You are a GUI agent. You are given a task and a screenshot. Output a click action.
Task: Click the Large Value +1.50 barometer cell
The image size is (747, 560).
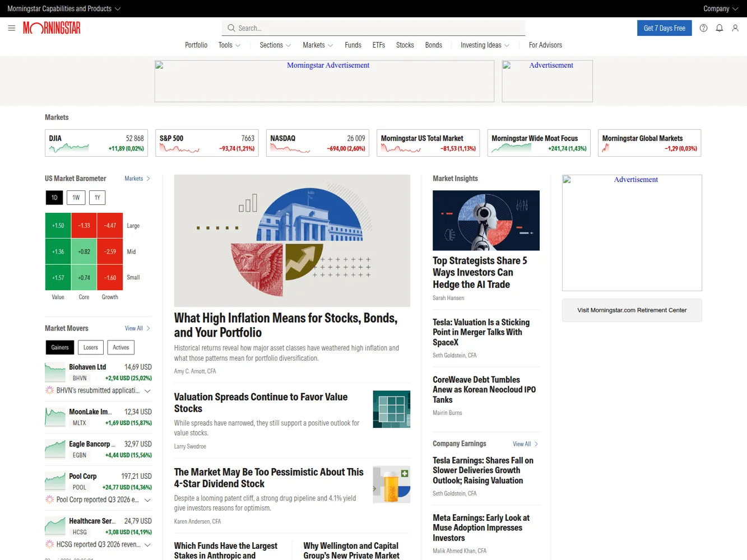point(58,226)
